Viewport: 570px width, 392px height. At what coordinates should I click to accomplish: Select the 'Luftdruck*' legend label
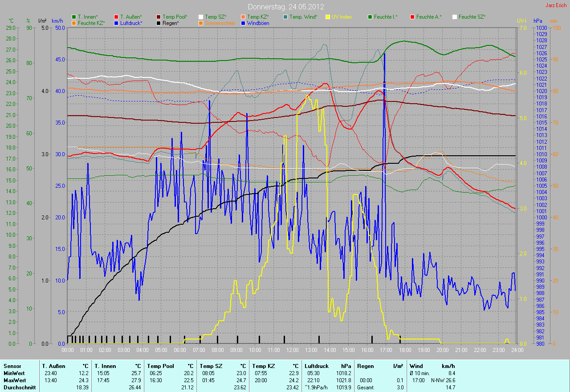(131, 23)
